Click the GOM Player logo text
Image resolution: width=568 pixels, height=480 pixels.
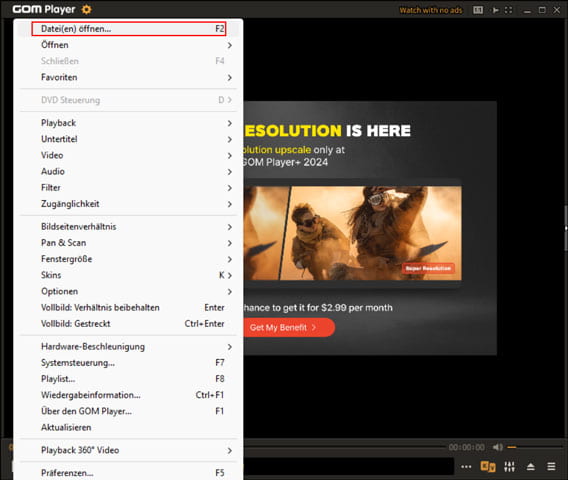point(44,9)
